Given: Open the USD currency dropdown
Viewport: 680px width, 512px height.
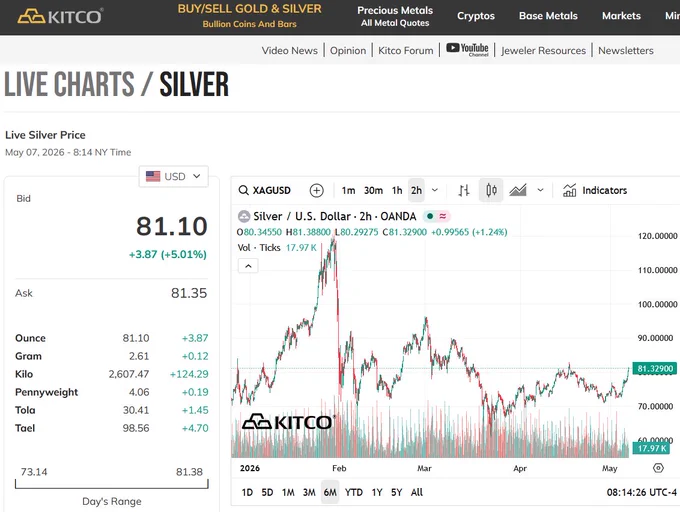Looking at the screenshot, I should 173,176.
